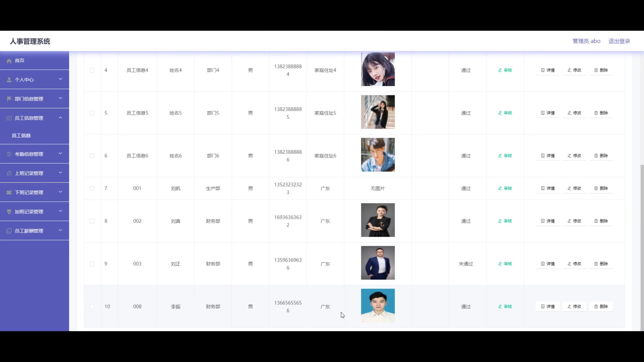Expand the 下班记录管理 chevron
The image size is (644, 362).
(60, 192)
